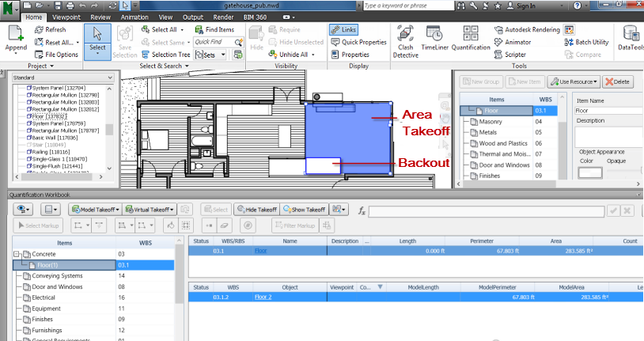Click the formula fx icon
This screenshot has height=341, width=644.
(x=362, y=210)
